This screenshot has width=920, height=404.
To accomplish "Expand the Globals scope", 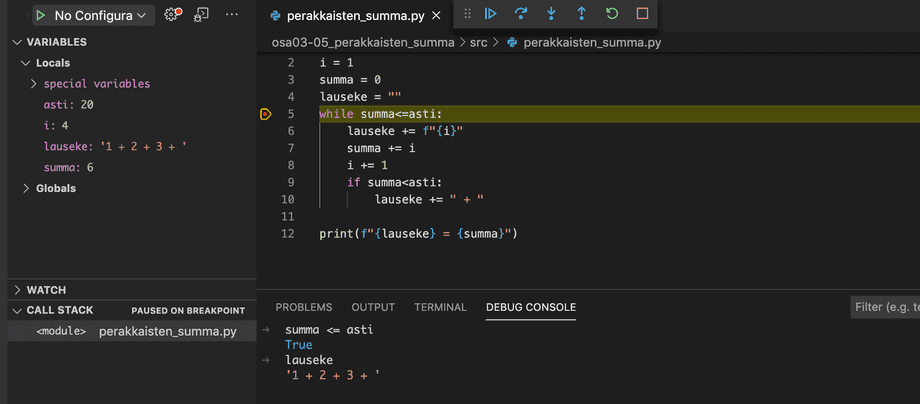I will 56,188.
